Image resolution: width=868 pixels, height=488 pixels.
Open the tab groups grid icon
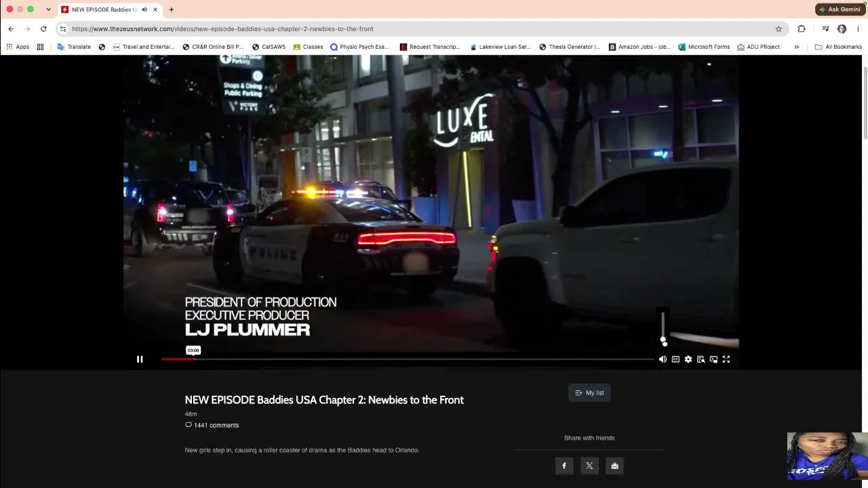[x=41, y=47]
